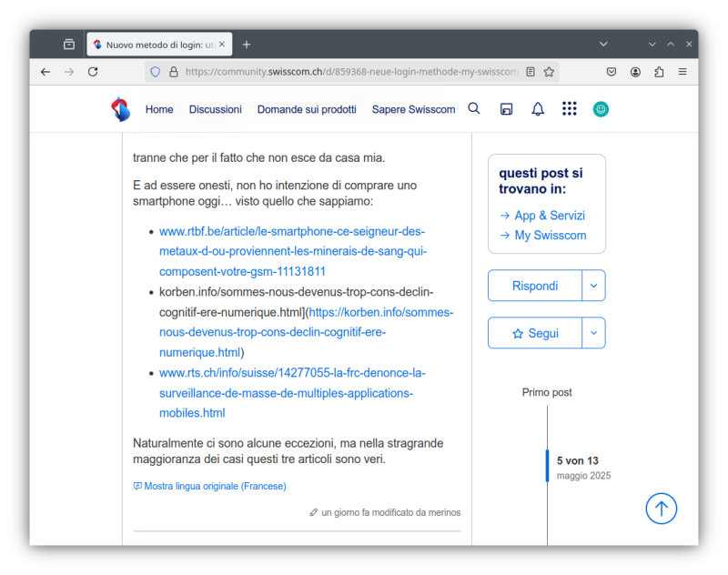
Task: Click the green user avatar icon
Action: [601, 109]
